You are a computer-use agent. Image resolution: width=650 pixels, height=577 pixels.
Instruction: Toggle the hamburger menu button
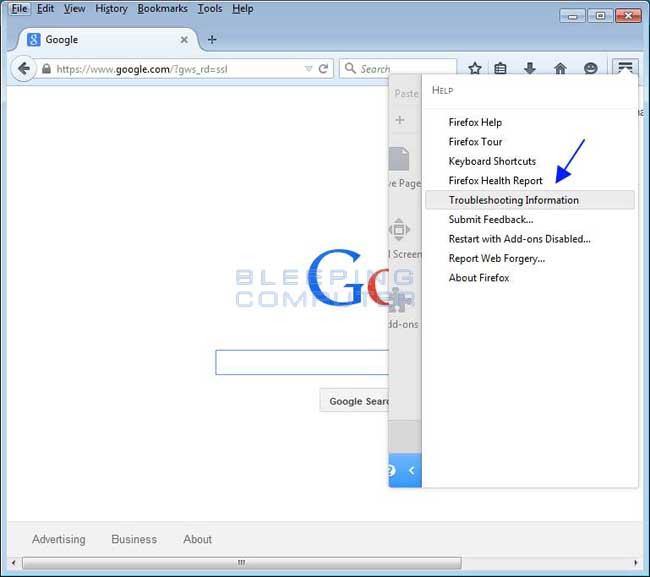(625, 68)
